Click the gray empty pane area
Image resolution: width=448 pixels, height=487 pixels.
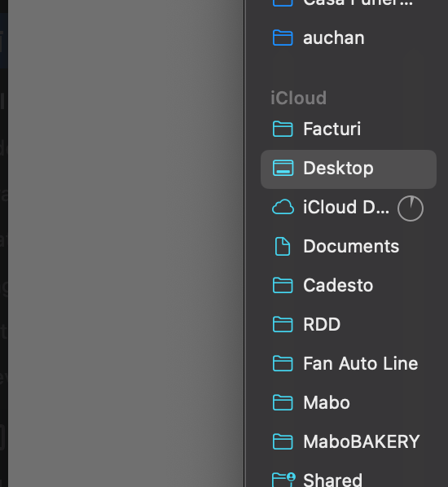(x=125, y=243)
